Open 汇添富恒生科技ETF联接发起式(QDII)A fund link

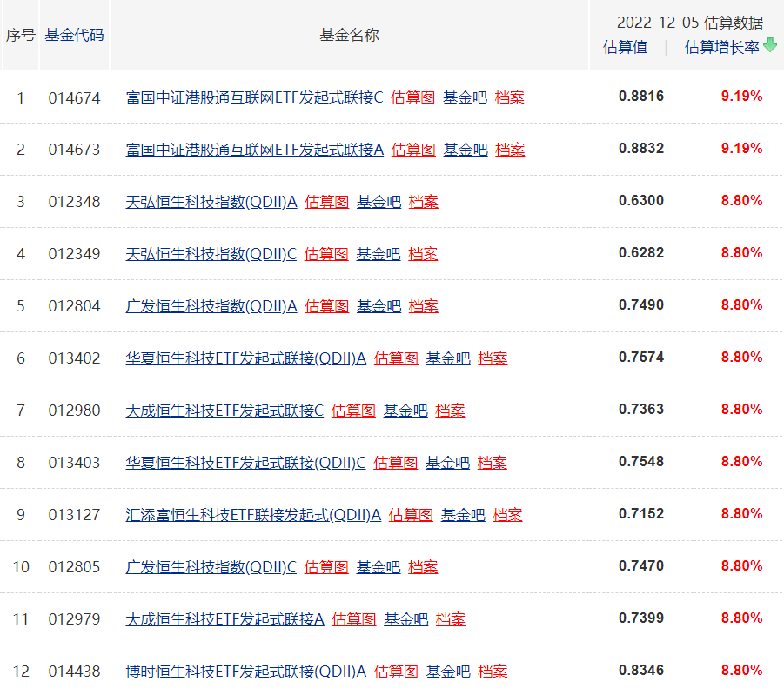point(253,515)
